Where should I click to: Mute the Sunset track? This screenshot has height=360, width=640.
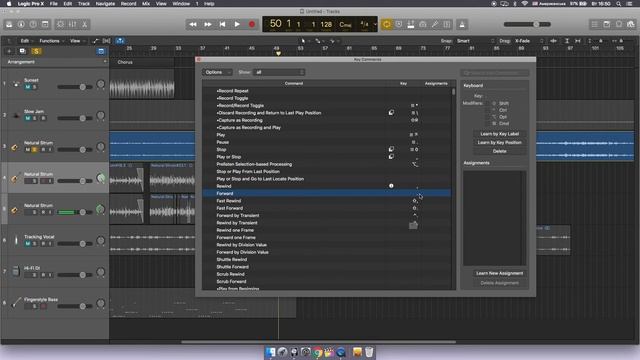pyautogui.click(x=27, y=87)
